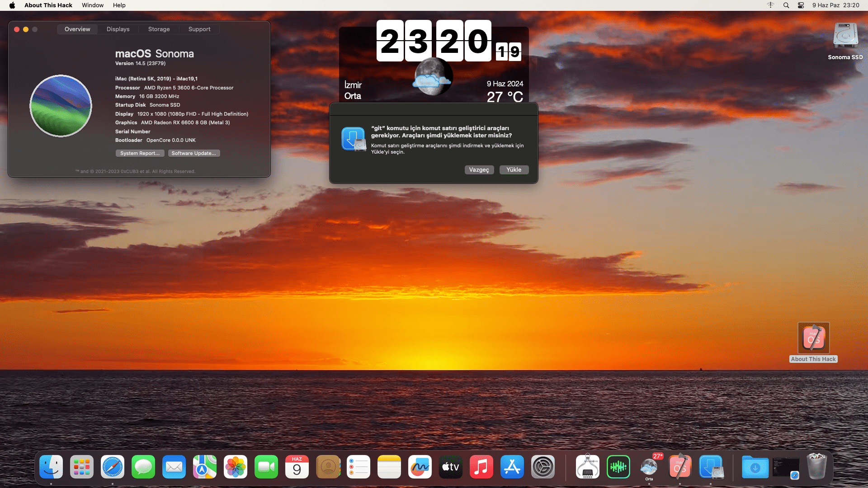Image resolution: width=868 pixels, height=488 pixels.
Task: Open Mail app in dock
Action: pyautogui.click(x=174, y=467)
